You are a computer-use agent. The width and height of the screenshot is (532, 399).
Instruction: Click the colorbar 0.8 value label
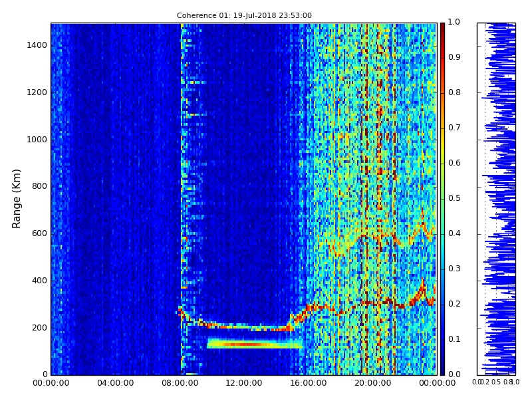click(x=454, y=92)
